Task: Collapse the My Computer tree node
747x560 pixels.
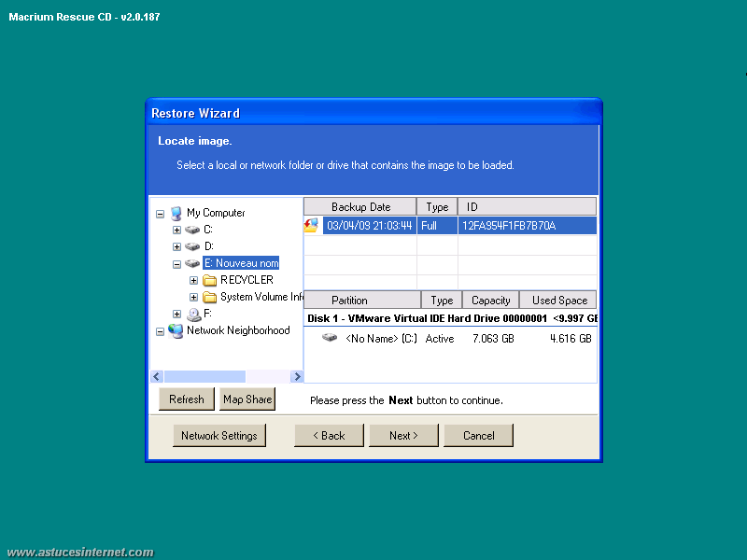Action: 160,214
